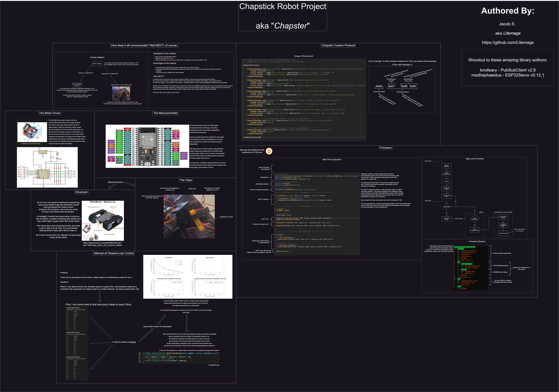The image size is (559, 392).
Task: Click the 'Main File Explanation' heading
Action: tap(332, 160)
